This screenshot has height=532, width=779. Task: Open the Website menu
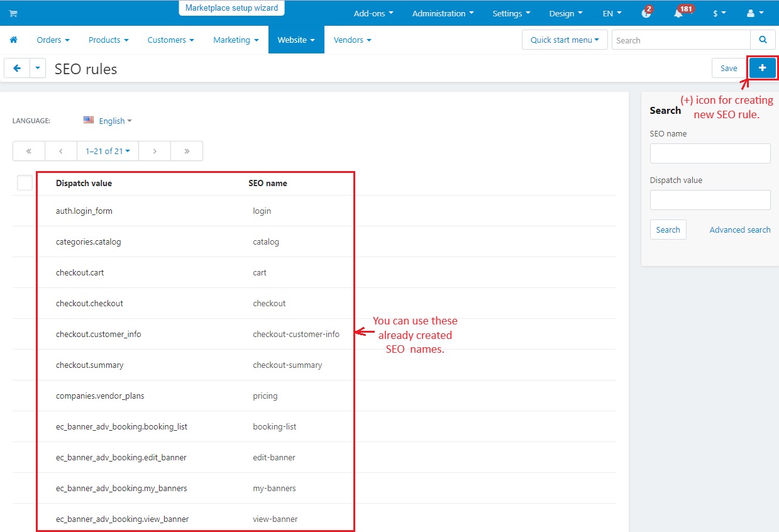296,40
